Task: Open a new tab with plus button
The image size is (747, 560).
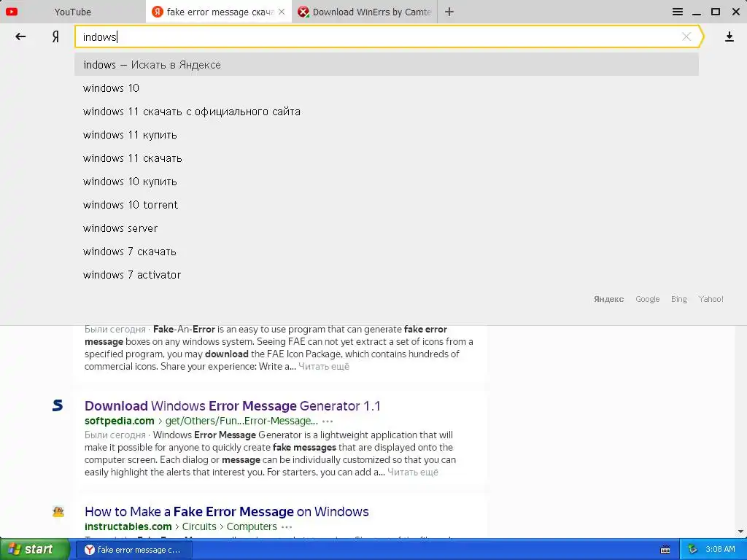Action: coord(449,12)
